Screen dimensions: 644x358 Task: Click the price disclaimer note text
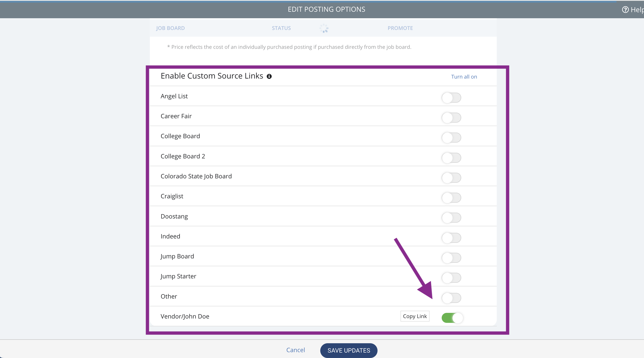point(289,47)
